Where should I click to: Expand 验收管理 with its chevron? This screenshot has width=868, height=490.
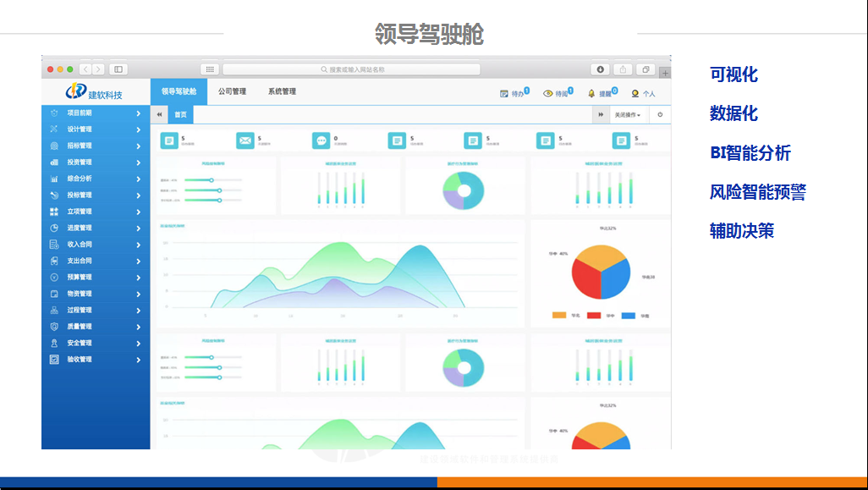139,360
